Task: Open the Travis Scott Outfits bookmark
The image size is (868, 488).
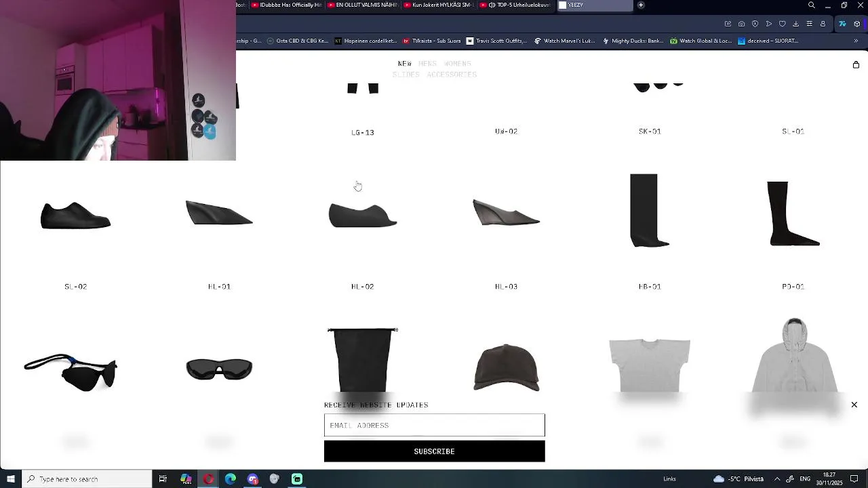Action: coord(496,41)
